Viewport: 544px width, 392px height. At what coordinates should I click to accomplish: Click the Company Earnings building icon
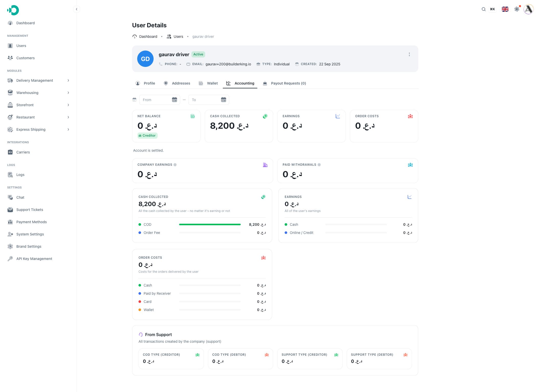point(265,165)
